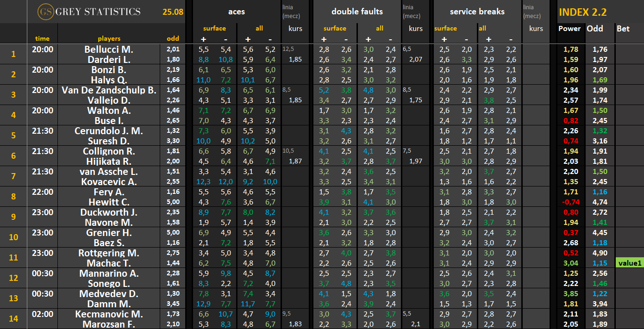Select player Damm M.
Viewport: 644px width, 329px height.
click(x=109, y=304)
